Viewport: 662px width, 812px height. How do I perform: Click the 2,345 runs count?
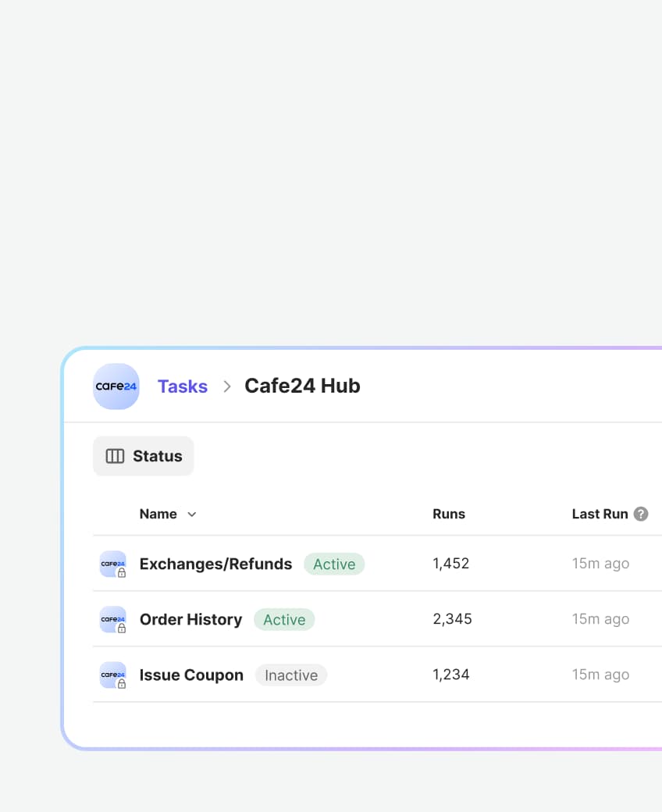coord(452,619)
